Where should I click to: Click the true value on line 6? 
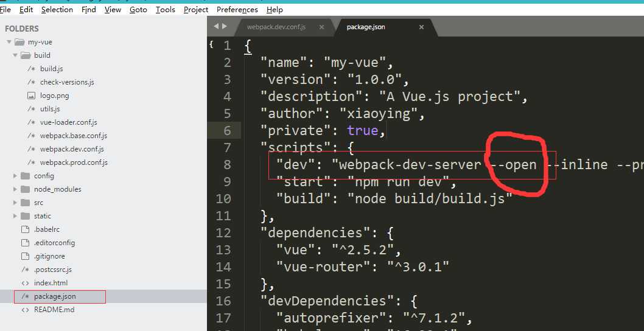pyautogui.click(x=362, y=131)
